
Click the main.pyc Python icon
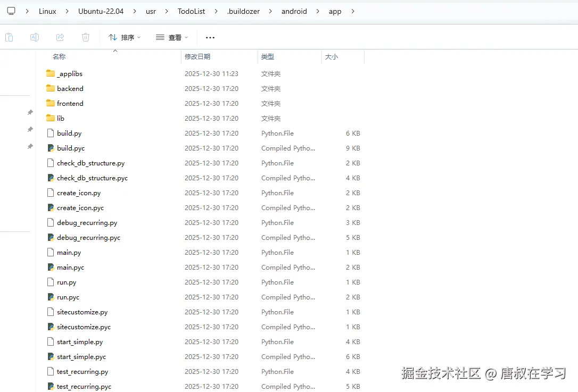(51, 267)
